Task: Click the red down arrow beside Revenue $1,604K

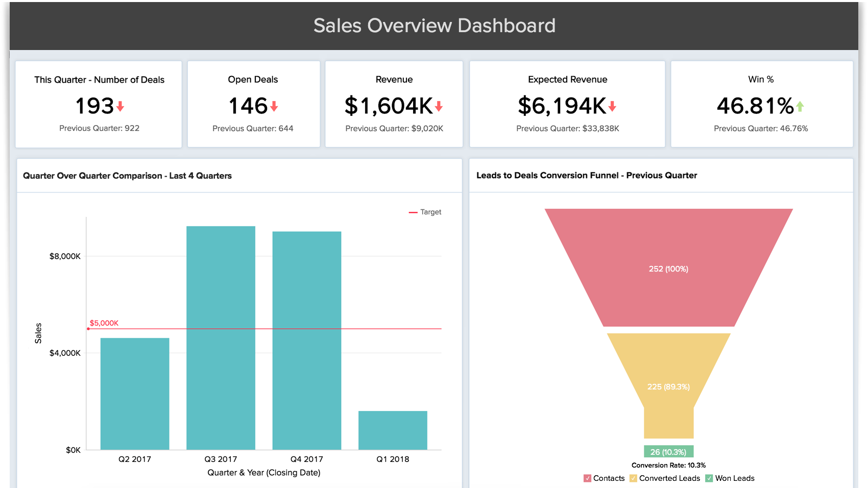Action: [x=439, y=106]
